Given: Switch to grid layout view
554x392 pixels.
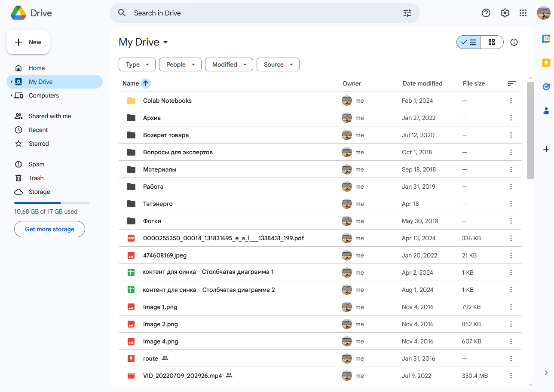Looking at the screenshot, I should point(492,42).
